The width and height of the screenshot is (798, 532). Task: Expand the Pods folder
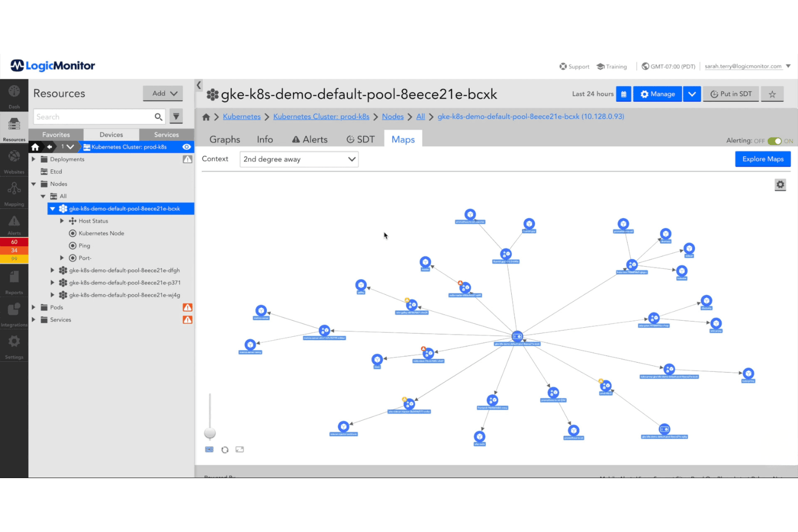click(x=33, y=307)
